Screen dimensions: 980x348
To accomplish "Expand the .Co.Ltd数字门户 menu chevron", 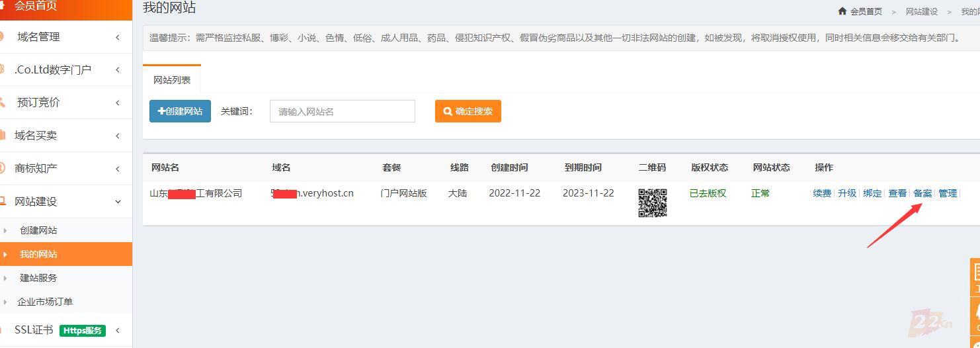I will tap(118, 70).
